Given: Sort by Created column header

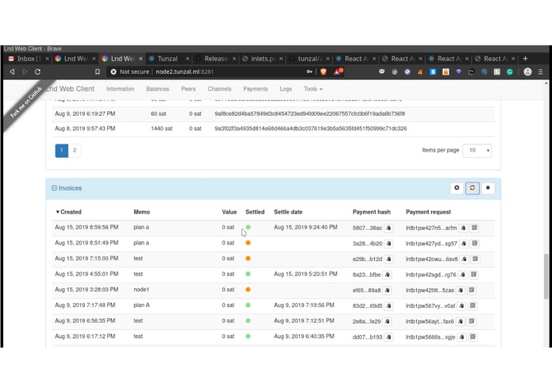Looking at the screenshot, I should point(68,212).
